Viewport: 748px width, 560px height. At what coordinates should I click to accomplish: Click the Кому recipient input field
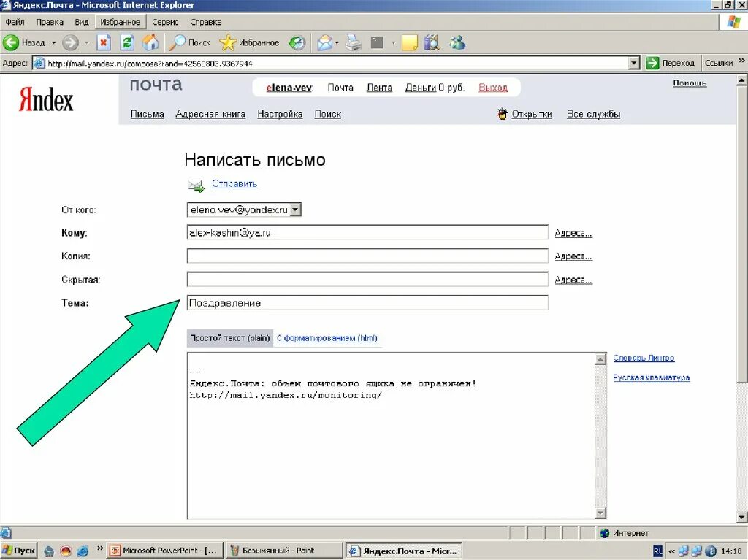(x=368, y=232)
